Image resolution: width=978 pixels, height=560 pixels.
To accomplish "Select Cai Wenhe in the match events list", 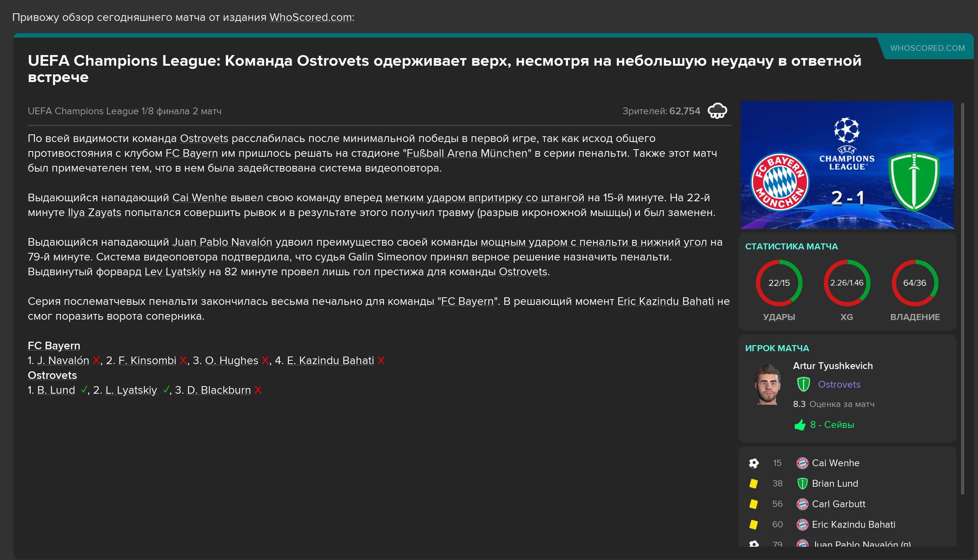I will click(x=835, y=463).
